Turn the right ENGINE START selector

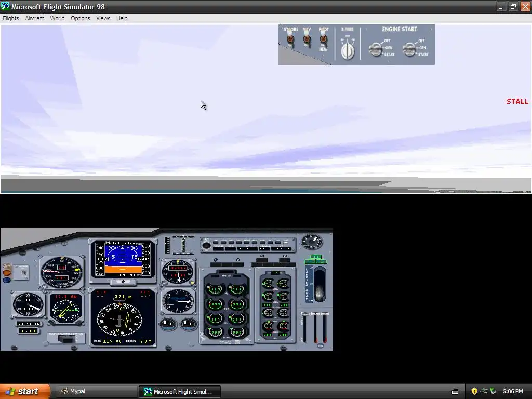pyautogui.click(x=409, y=49)
